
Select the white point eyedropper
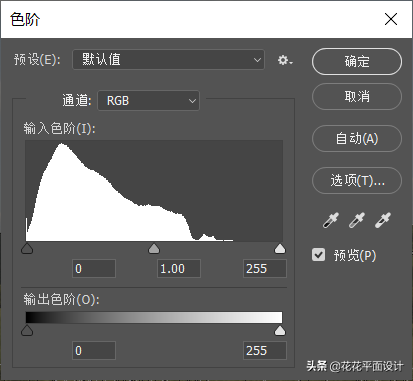point(383,220)
